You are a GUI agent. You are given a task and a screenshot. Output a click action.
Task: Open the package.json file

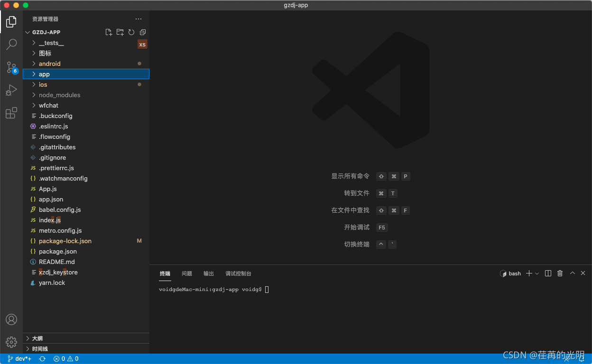click(86, 251)
